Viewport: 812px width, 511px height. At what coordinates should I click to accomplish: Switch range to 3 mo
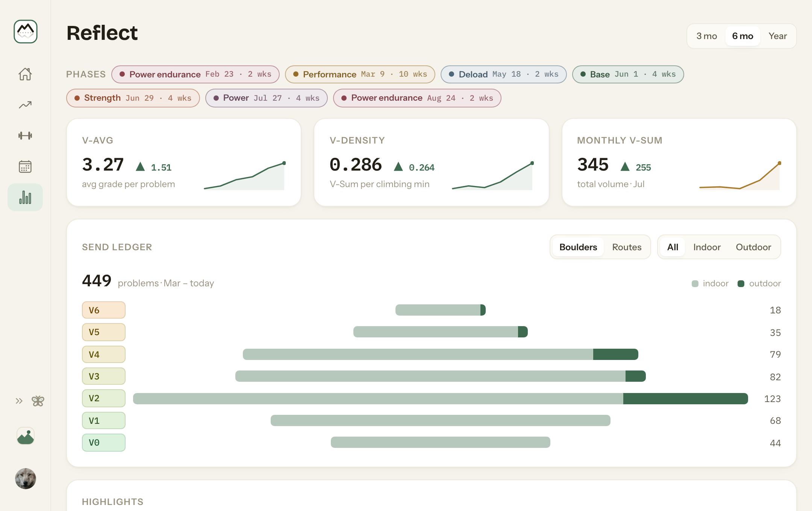pyautogui.click(x=707, y=36)
